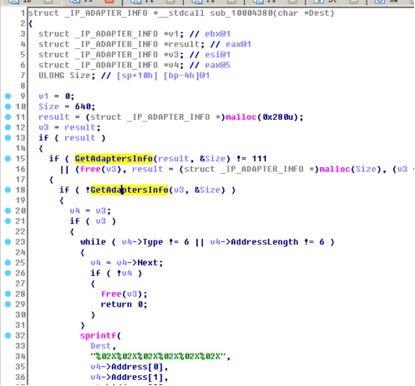Image resolution: width=415 pixels, height=386 pixels.
Task: Toggle breakpoint marker at line 15
Action: [8, 158]
